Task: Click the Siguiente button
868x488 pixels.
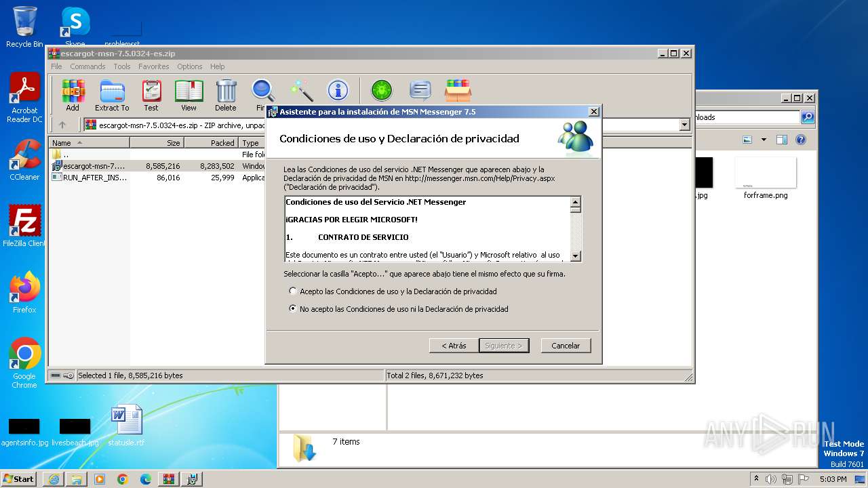Action: [x=504, y=346]
